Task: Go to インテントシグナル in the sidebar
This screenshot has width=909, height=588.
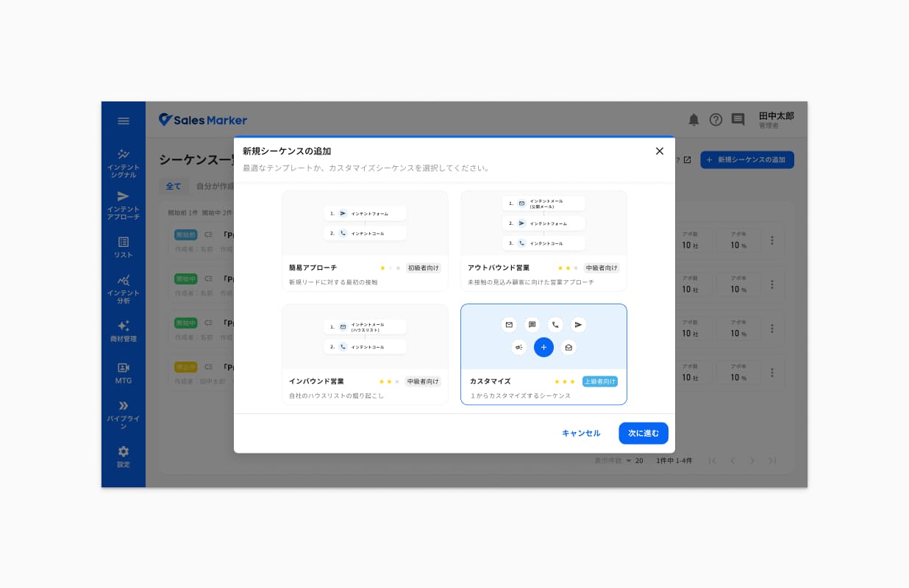Action: [x=124, y=164]
